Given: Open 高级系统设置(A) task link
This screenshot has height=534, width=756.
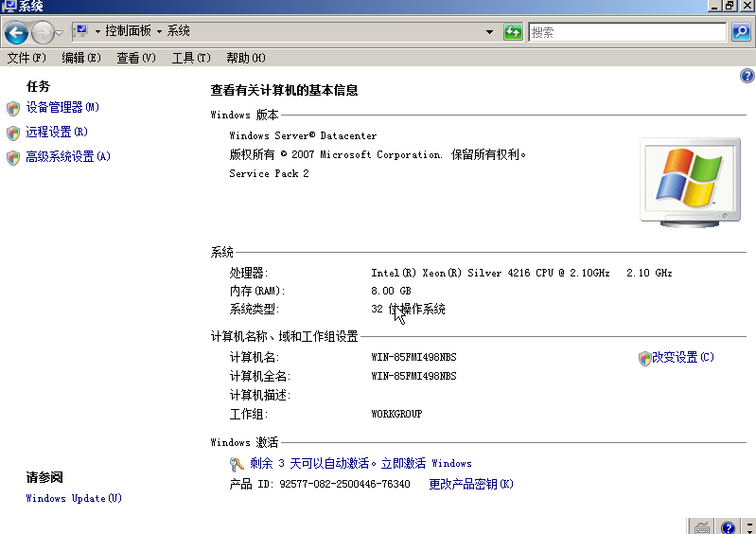Looking at the screenshot, I should (68, 156).
